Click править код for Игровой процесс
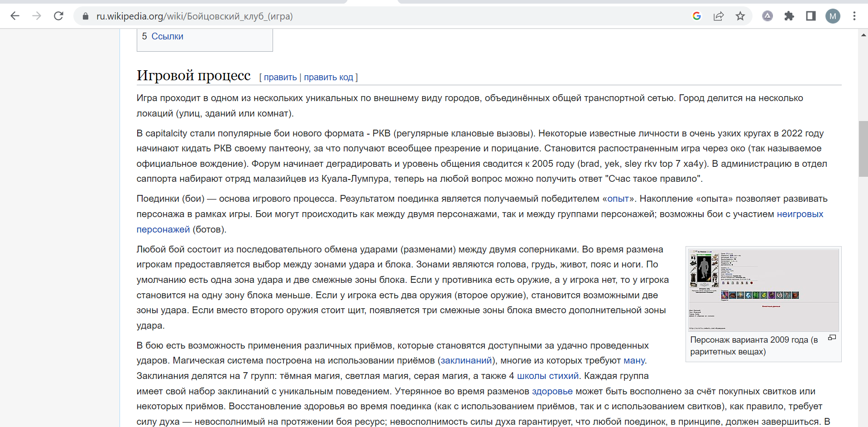868x427 pixels. click(x=328, y=77)
